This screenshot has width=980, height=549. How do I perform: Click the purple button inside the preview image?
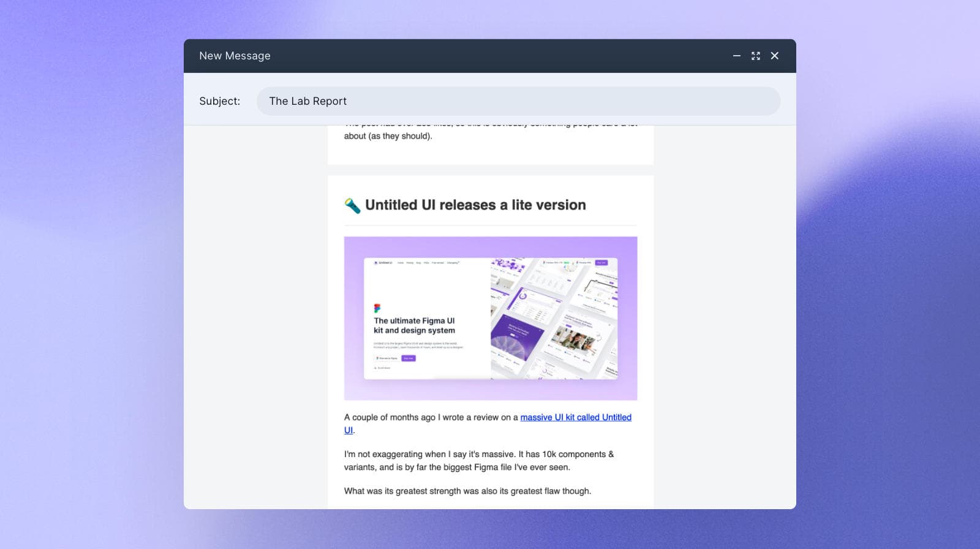coord(409,358)
